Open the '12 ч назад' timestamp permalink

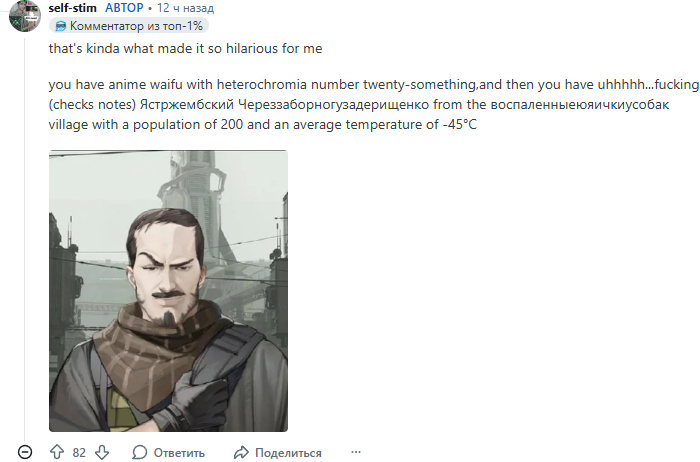click(185, 8)
